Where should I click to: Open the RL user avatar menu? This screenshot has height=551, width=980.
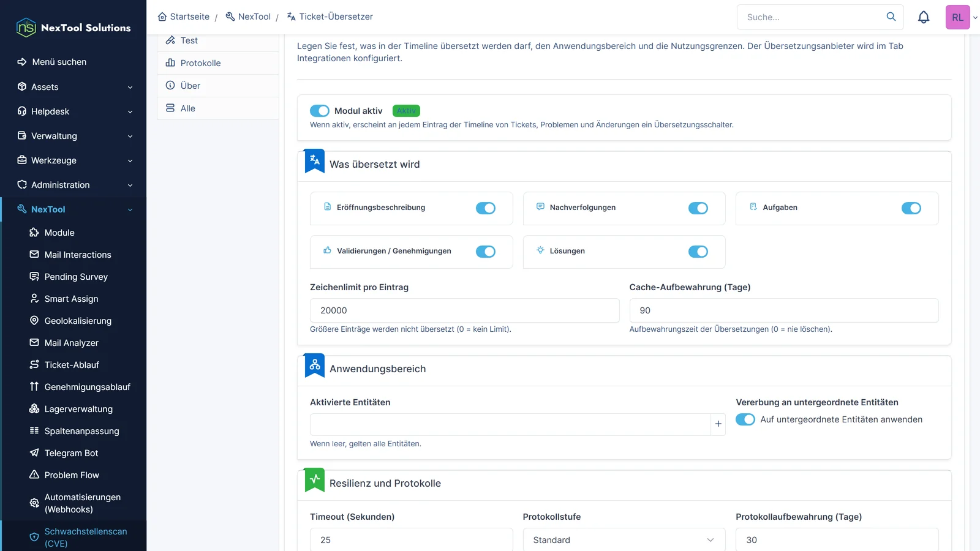(958, 17)
